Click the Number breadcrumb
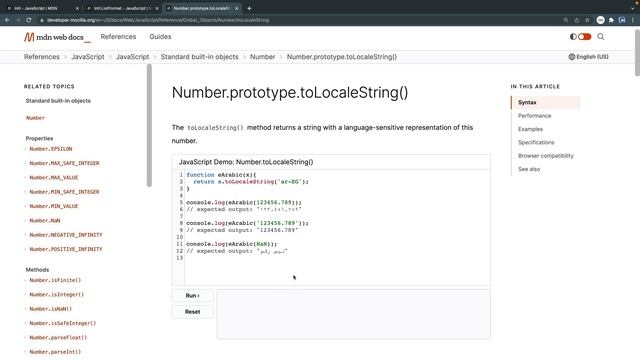Image resolution: width=640 pixels, height=360 pixels. tap(262, 57)
